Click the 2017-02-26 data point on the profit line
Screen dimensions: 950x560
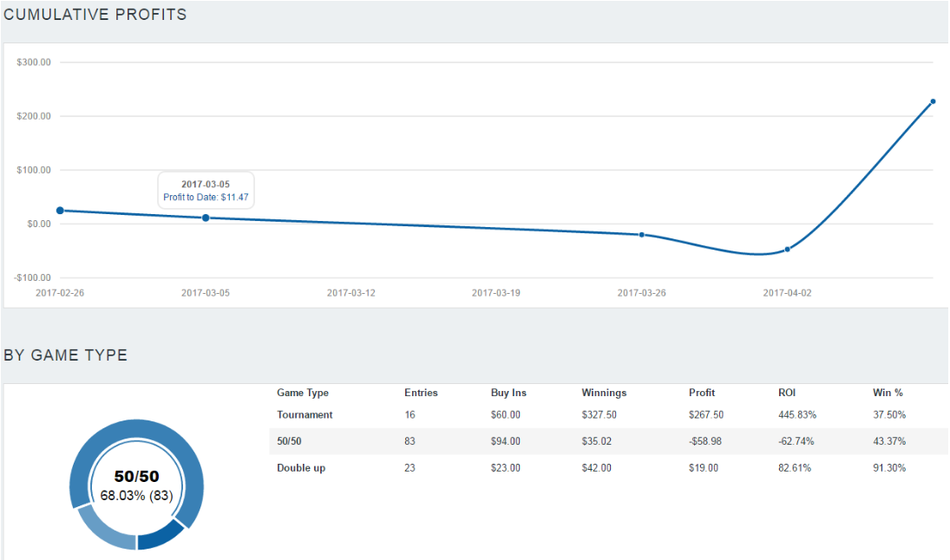60,211
